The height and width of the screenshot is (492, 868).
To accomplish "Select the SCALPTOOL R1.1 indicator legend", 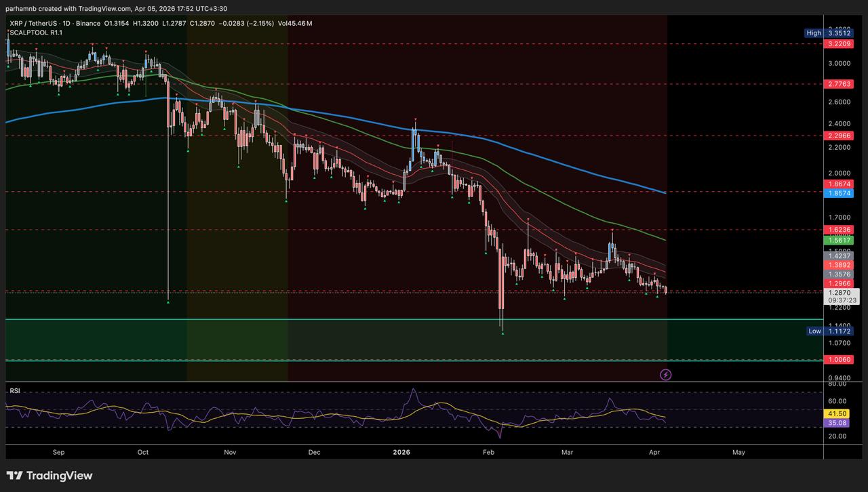I will [36, 33].
